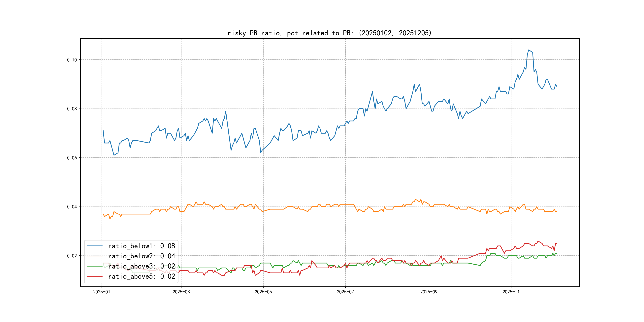Click the 0.08 y-axis tick label
The width and height of the screenshot is (644, 322).
click(x=72, y=109)
